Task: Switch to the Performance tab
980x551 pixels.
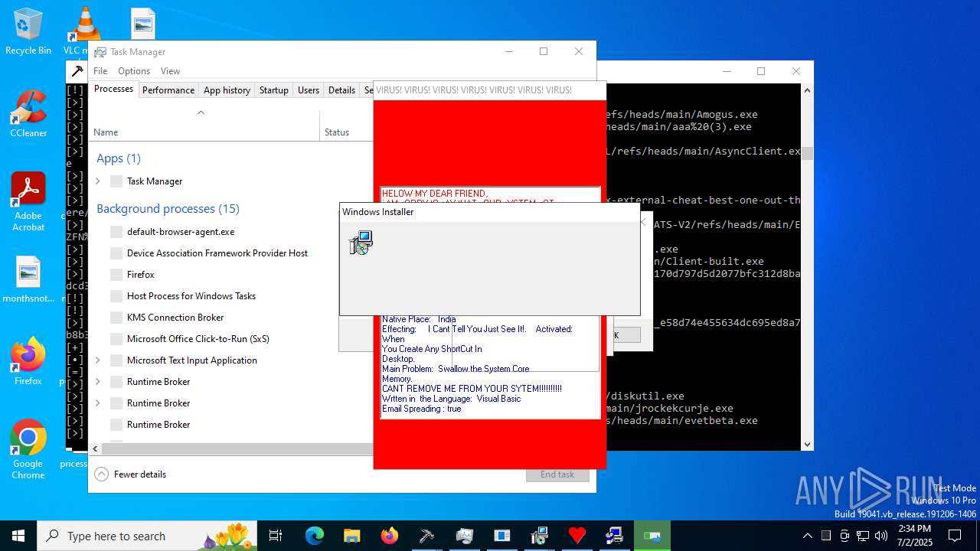Action: point(168,90)
